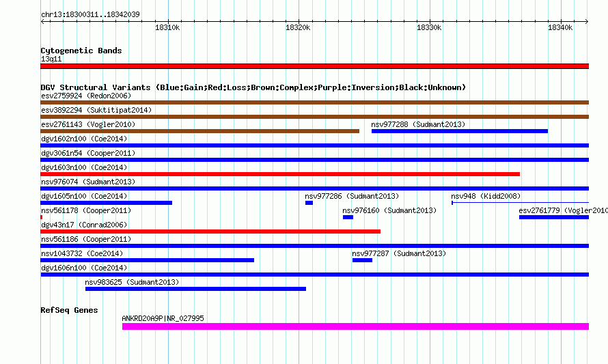
Task: Click the esv2759924 (Redon2006) brown variant bar
Action: tap(314, 102)
